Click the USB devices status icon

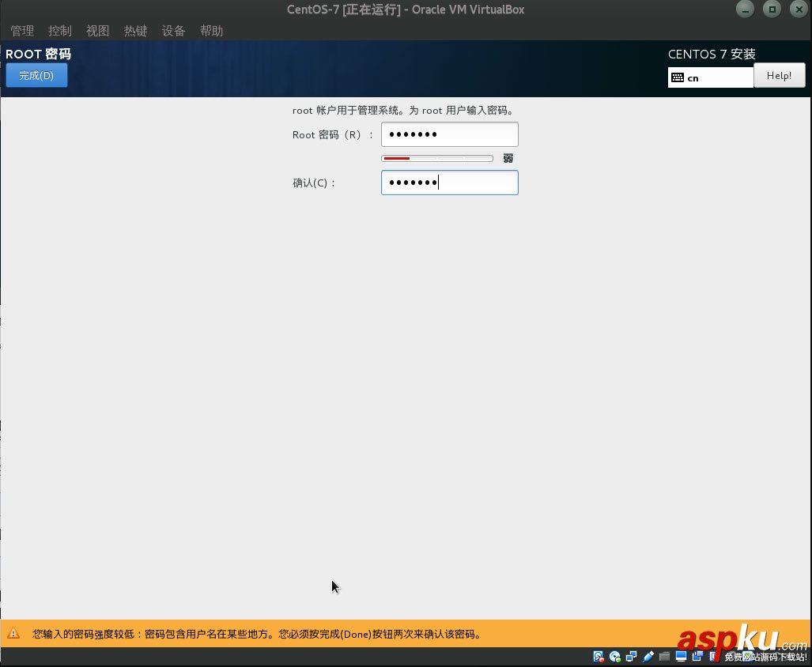pos(648,657)
